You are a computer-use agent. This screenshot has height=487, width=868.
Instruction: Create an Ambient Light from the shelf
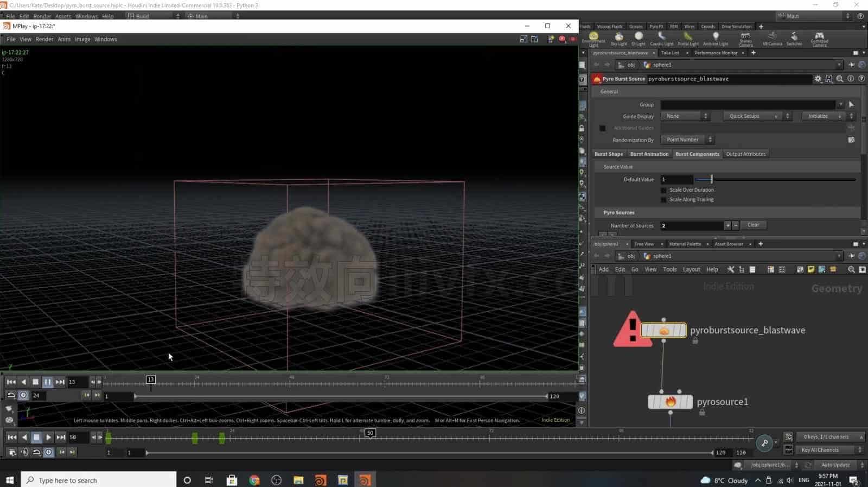pos(716,39)
